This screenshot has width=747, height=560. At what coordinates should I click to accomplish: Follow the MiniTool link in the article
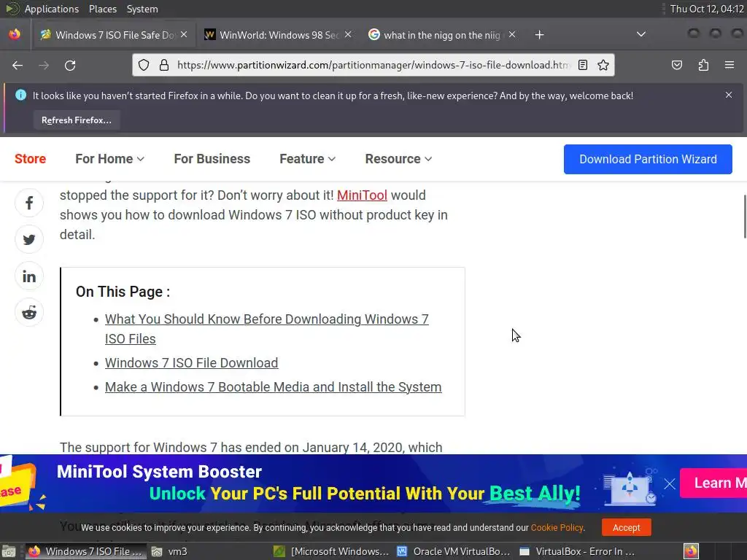[362, 195]
